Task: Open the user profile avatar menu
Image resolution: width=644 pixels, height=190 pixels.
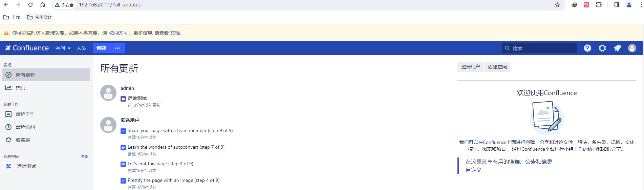Action: [632, 48]
